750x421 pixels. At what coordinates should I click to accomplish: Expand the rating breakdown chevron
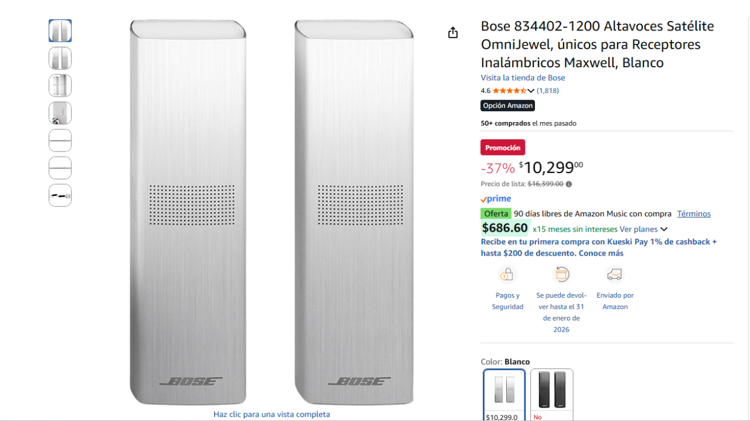[531, 91]
